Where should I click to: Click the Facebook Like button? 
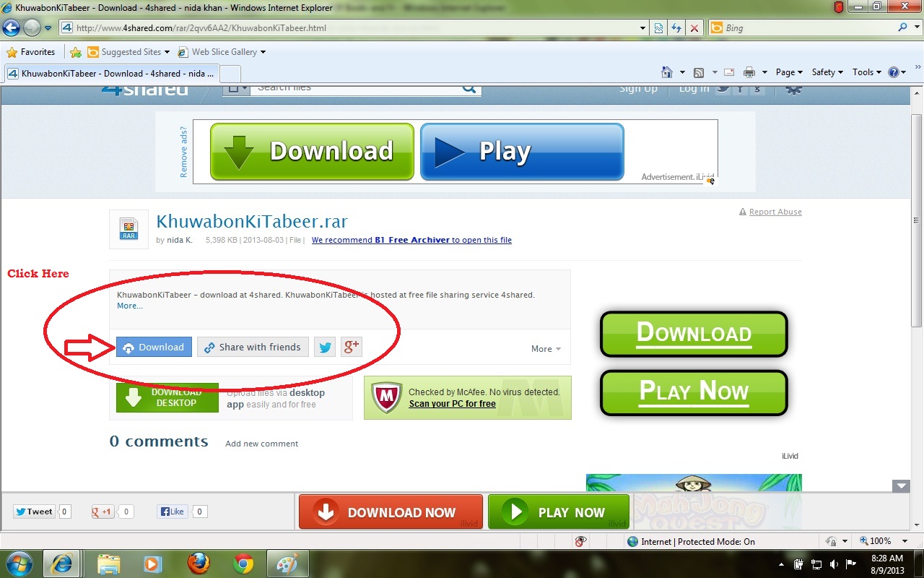click(172, 512)
